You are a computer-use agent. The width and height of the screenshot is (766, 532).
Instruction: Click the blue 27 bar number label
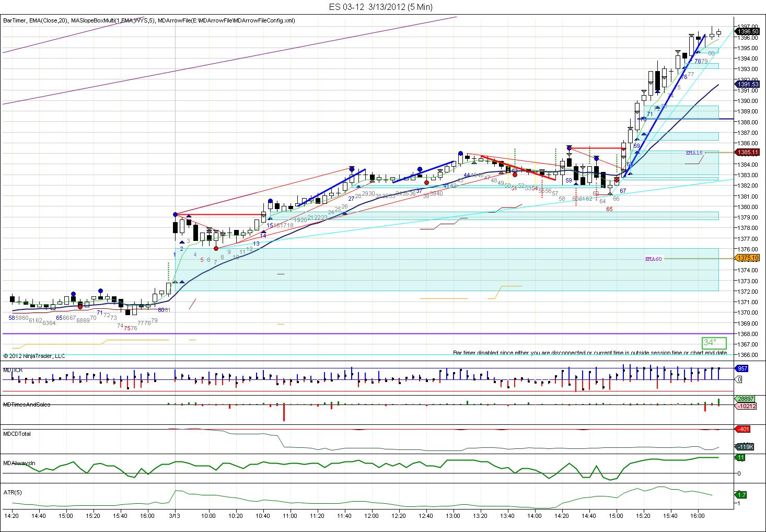point(351,198)
